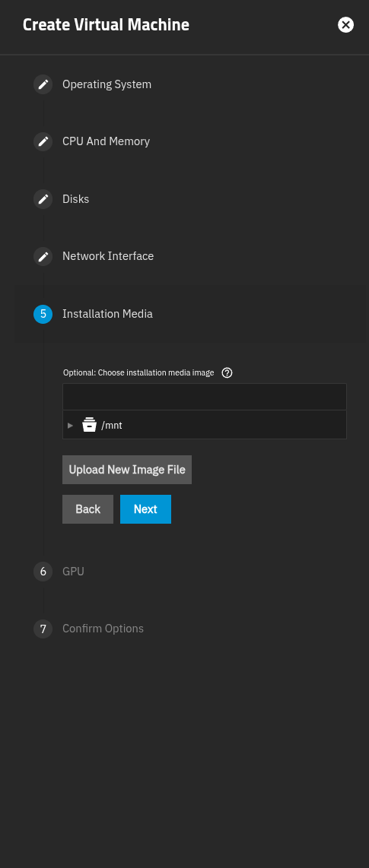Screen dimensions: 369x868
Task: Click the pencil icon for Network Interface
Action: (x=43, y=256)
